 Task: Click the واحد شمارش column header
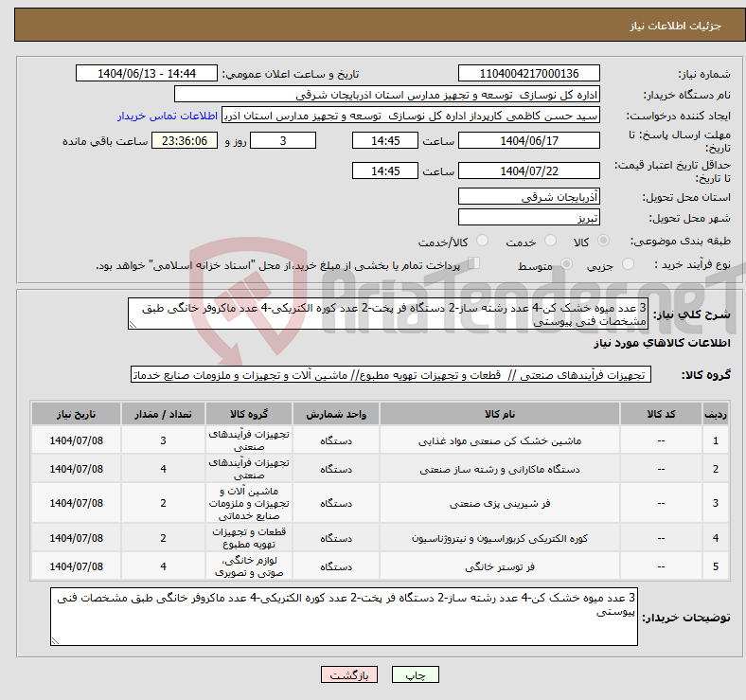tap(336, 414)
